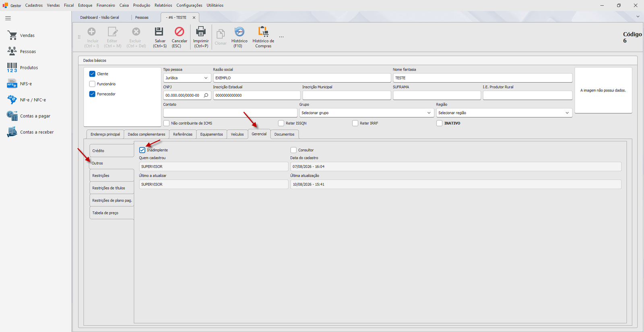This screenshot has width=644, height=332.
Task: Click the Gestor application logo icon
Action: pos(5,5)
